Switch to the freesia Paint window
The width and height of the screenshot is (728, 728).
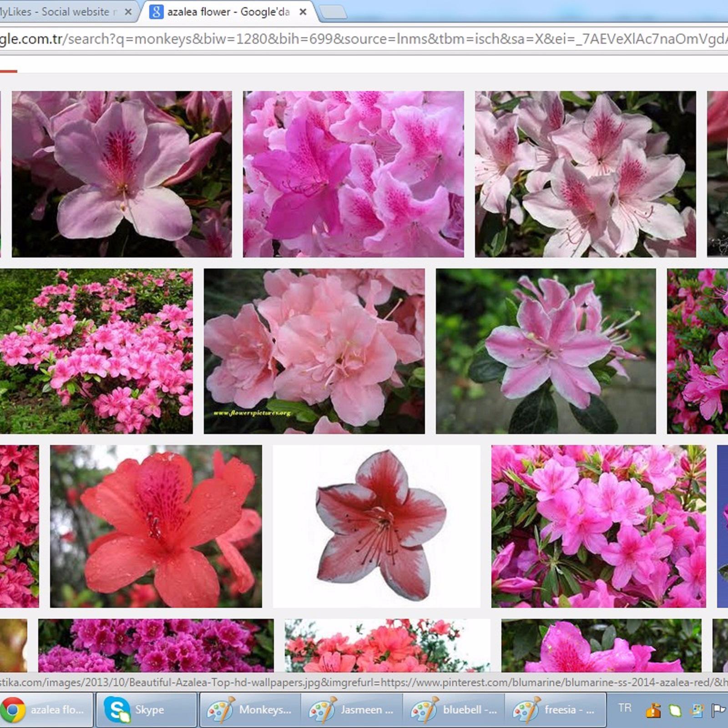click(555, 710)
